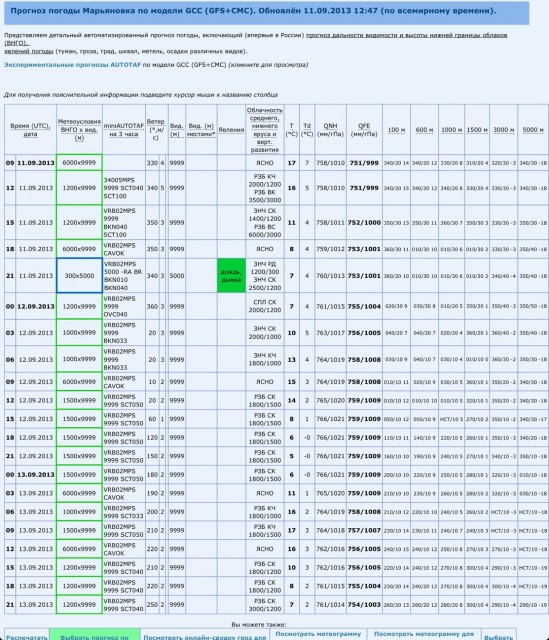The width and height of the screenshot is (549, 640).
Task: Click the 'miniAUTOTAF на 3 часа' header
Action: [124, 130]
